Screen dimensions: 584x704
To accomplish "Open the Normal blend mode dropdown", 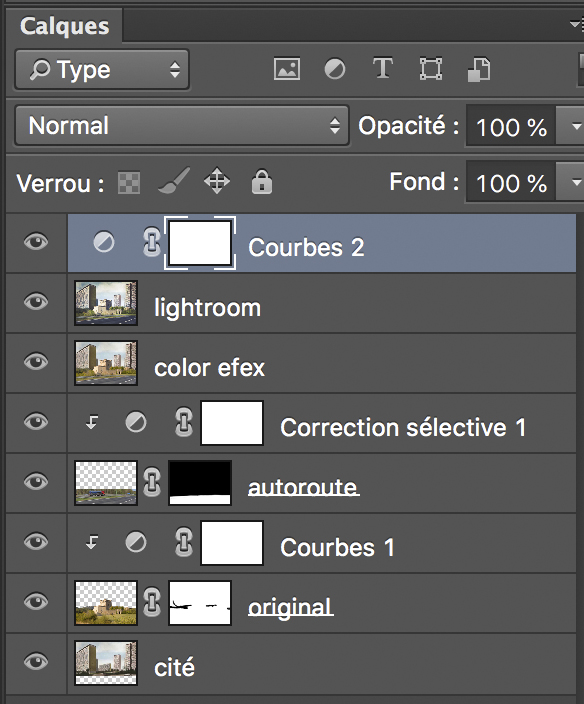I will [x=182, y=125].
